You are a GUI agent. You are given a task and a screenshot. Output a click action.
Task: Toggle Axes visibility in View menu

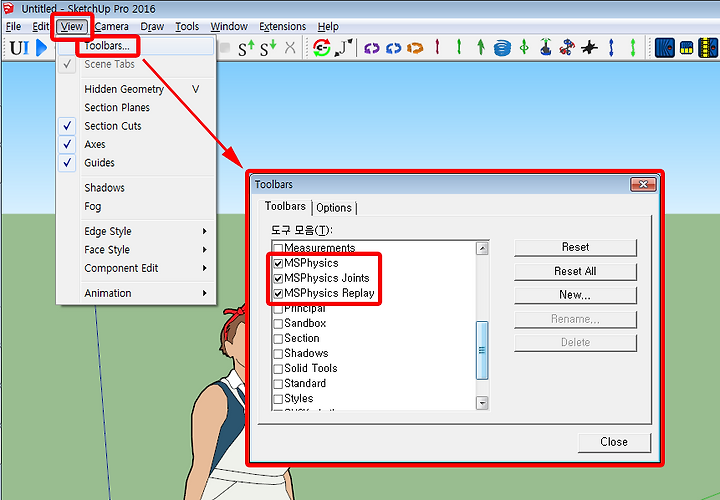136,144
